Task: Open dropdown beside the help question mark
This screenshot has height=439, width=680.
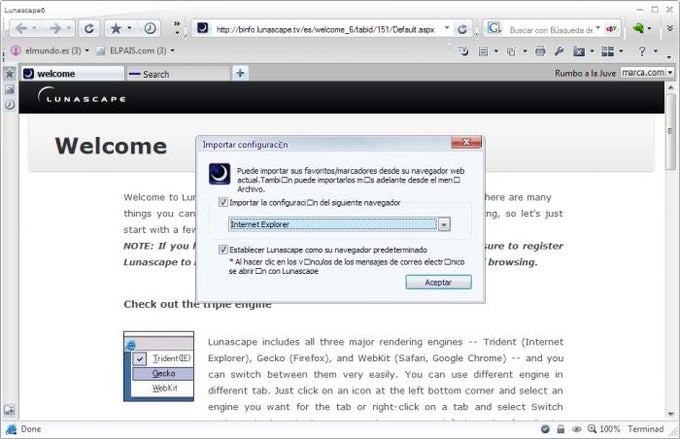Action: (x=655, y=51)
